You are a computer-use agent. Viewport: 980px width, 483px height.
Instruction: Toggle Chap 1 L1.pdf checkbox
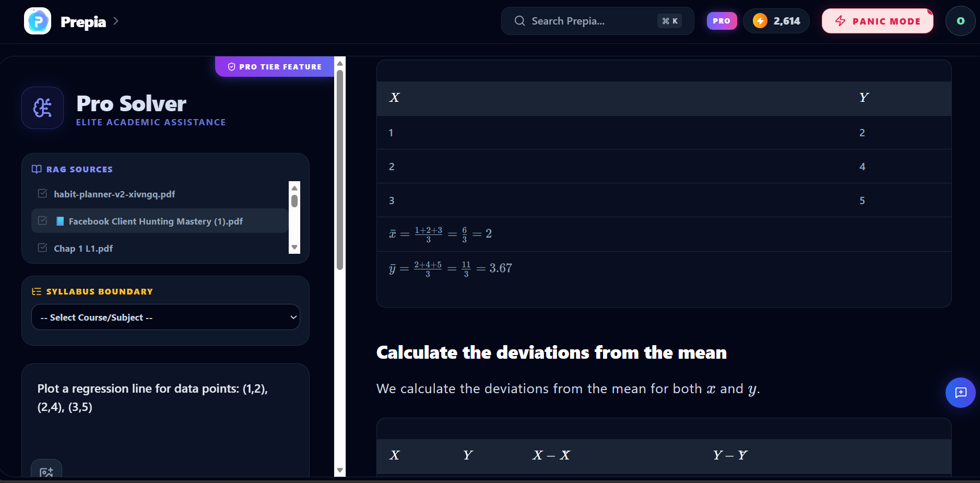tap(43, 248)
